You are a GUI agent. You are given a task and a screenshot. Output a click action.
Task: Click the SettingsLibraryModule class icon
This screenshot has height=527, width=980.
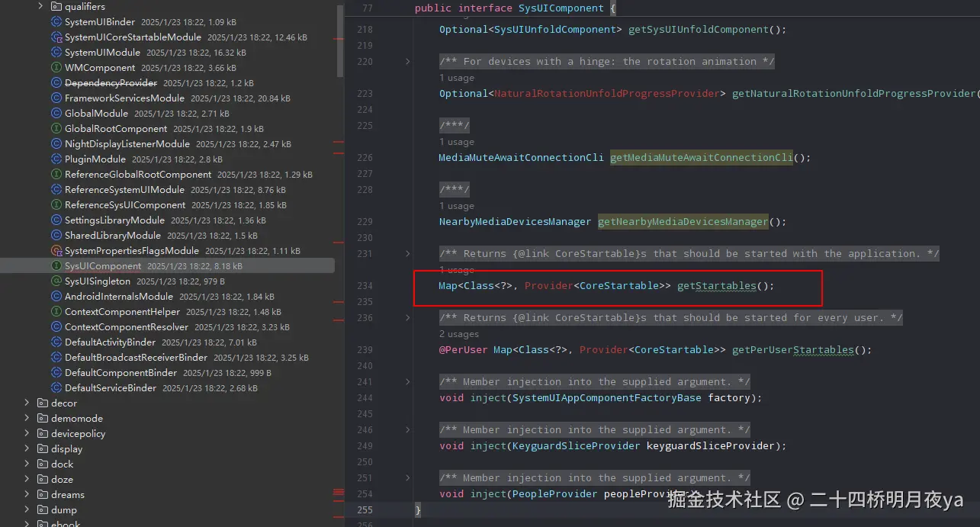point(56,220)
